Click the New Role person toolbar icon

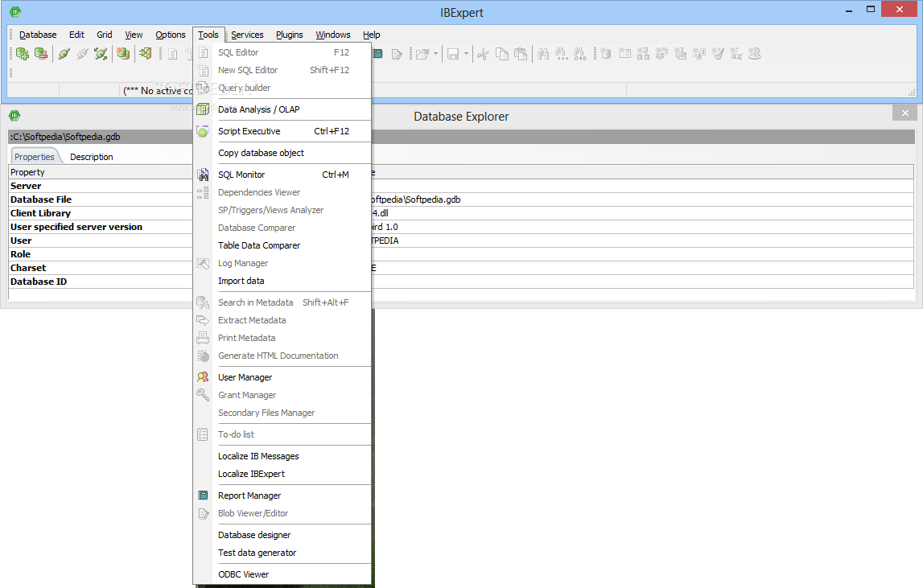coord(755,54)
